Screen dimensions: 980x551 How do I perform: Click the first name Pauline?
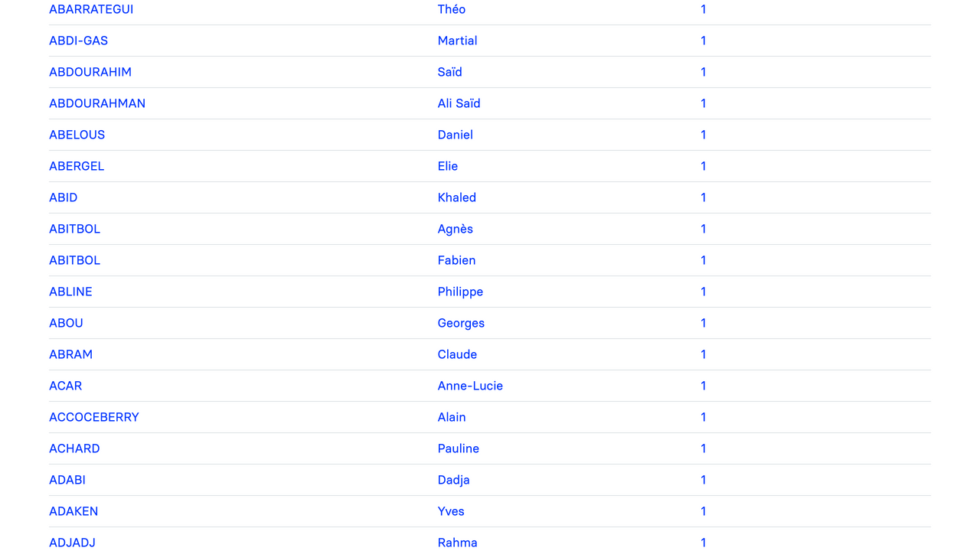click(x=458, y=448)
